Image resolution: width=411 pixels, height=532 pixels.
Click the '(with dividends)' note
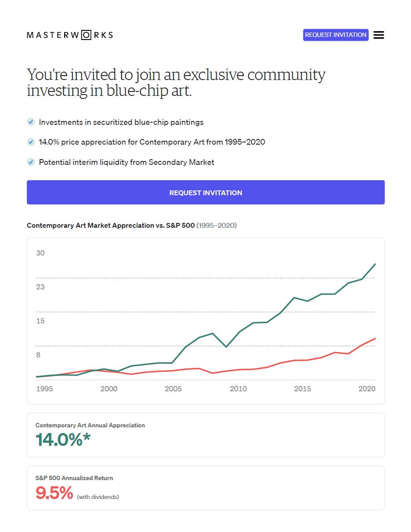pos(98,497)
